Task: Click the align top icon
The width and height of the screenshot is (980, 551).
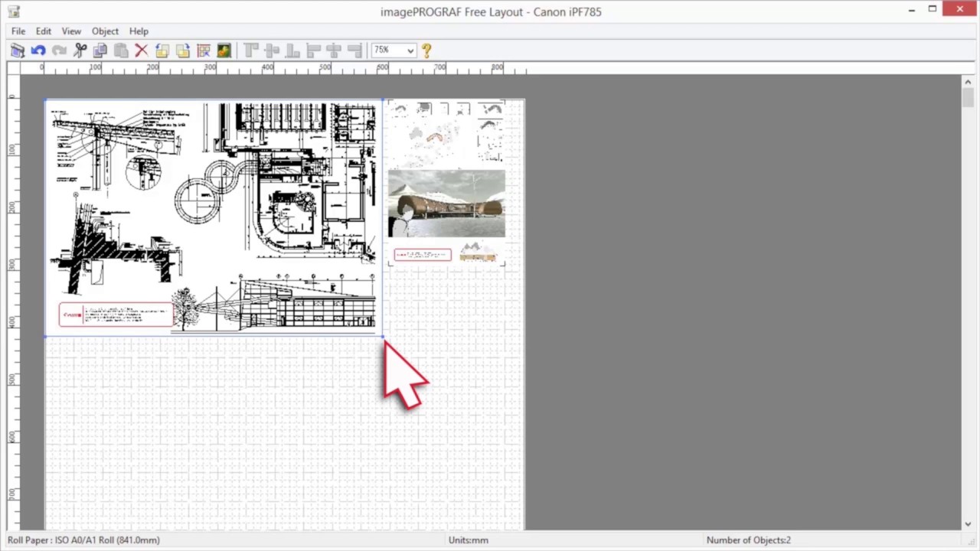Action: pos(251,51)
